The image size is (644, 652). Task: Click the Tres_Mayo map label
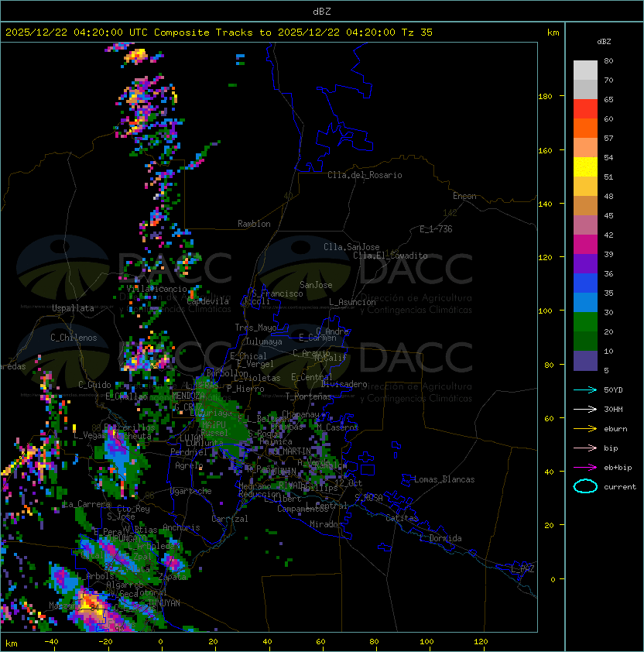255,328
